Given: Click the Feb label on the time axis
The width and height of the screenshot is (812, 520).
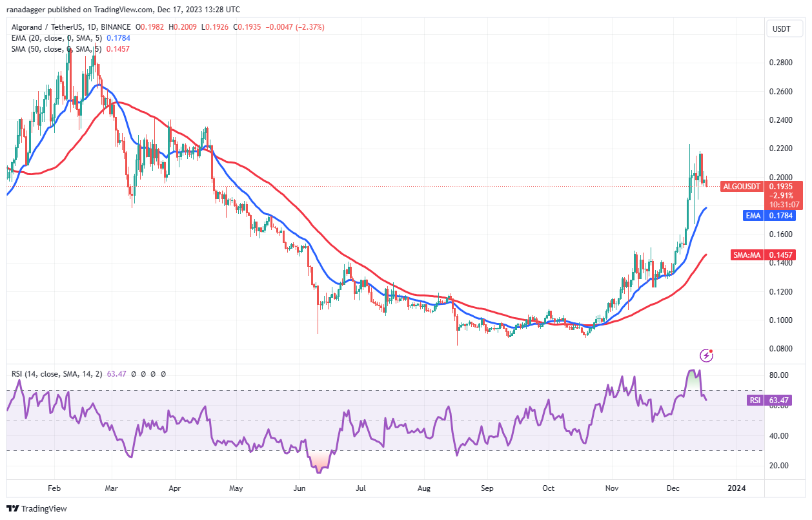Looking at the screenshot, I should 54,489.
